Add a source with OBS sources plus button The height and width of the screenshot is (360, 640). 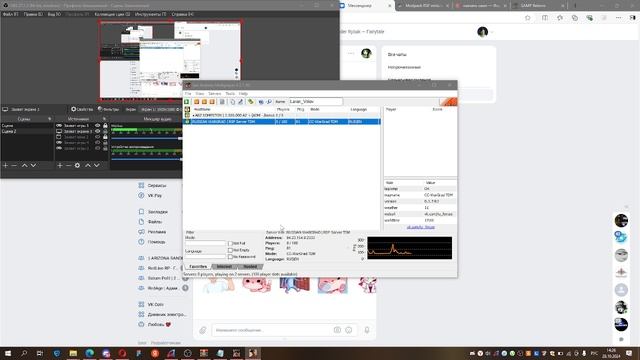(x=60, y=165)
